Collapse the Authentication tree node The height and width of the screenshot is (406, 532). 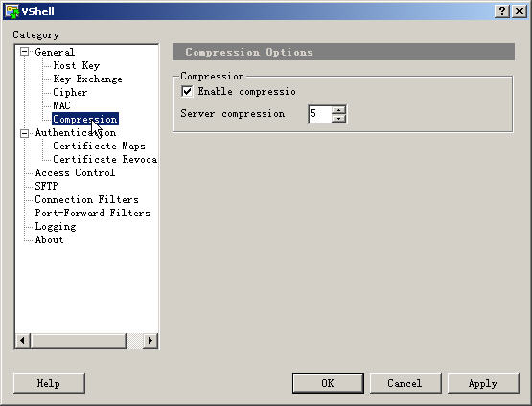tap(24, 133)
